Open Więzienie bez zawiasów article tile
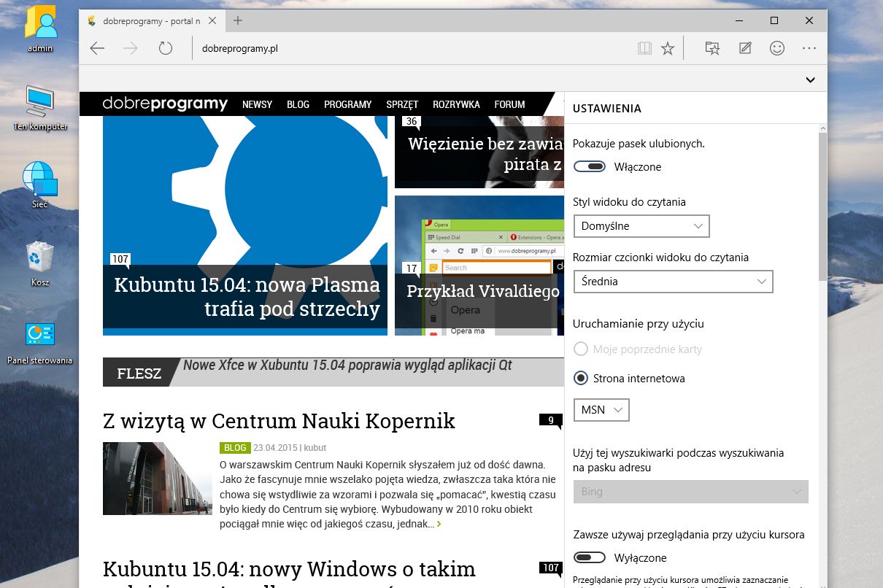Viewport: 883px width, 588px height. point(479,152)
